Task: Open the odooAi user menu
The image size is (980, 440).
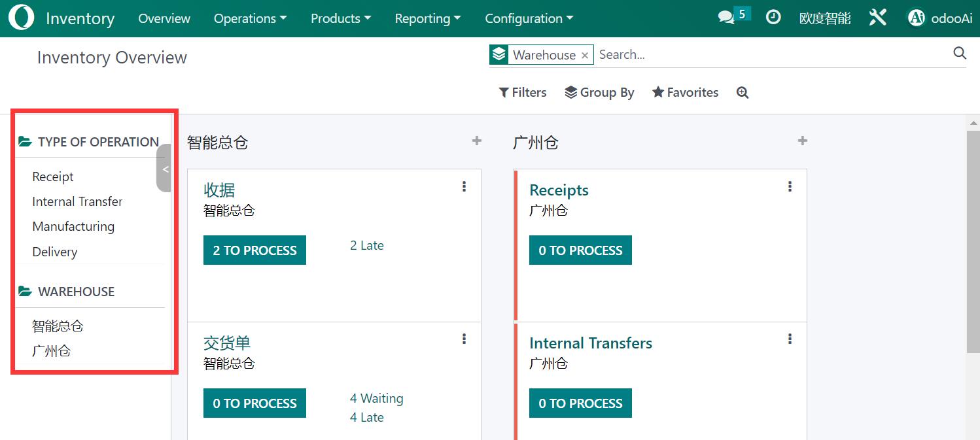Action: click(939, 18)
